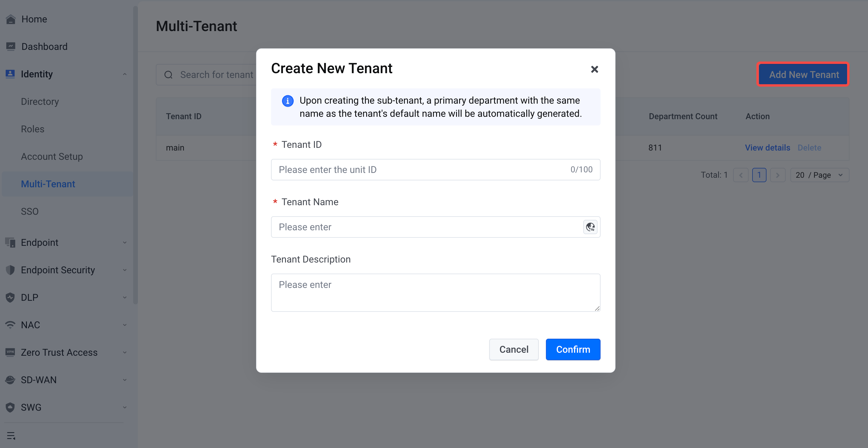868x448 pixels.
Task: Click the Zero Trust Access VPN icon
Action: pos(10,352)
